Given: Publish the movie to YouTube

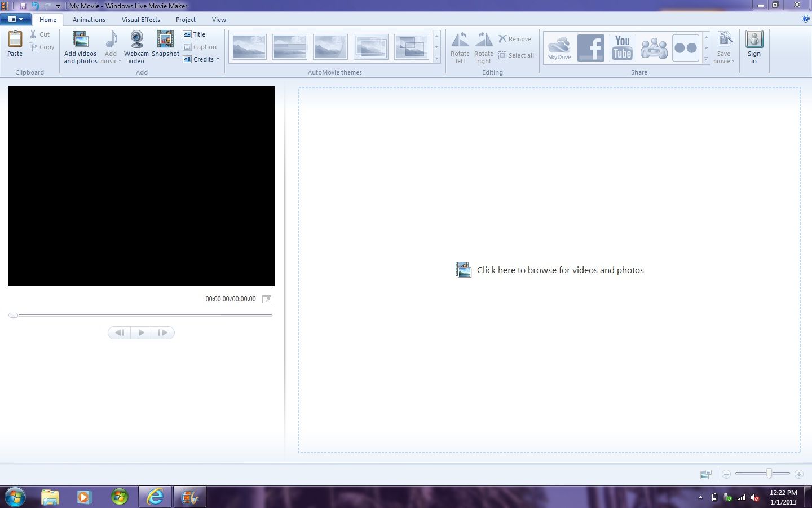Looking at the screenshot, I should coord(623,48).
